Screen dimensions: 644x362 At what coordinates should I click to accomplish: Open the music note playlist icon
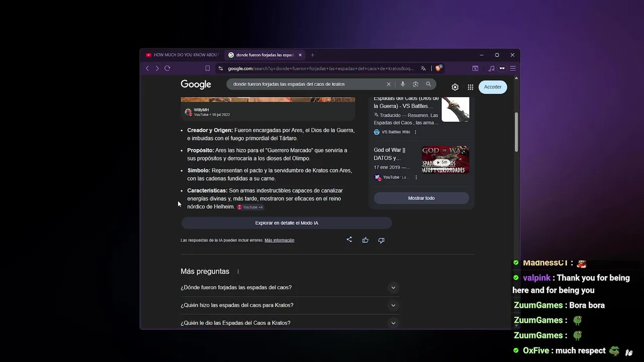point(492,68)
